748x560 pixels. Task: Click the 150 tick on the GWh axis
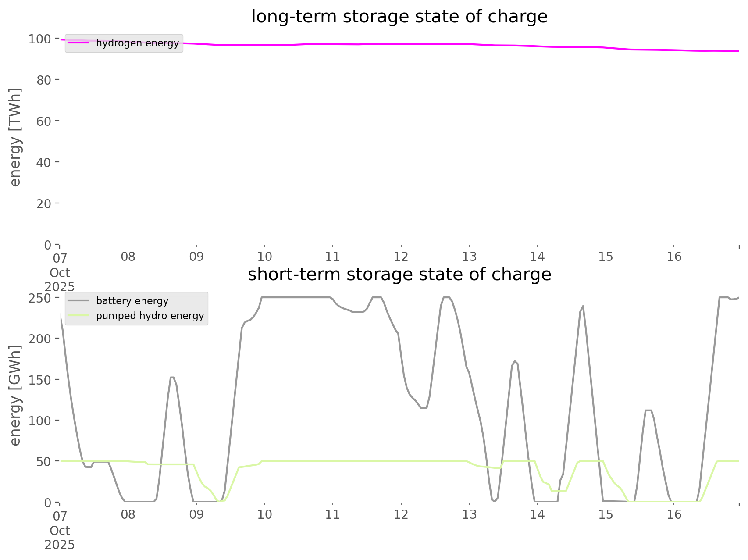40,379
